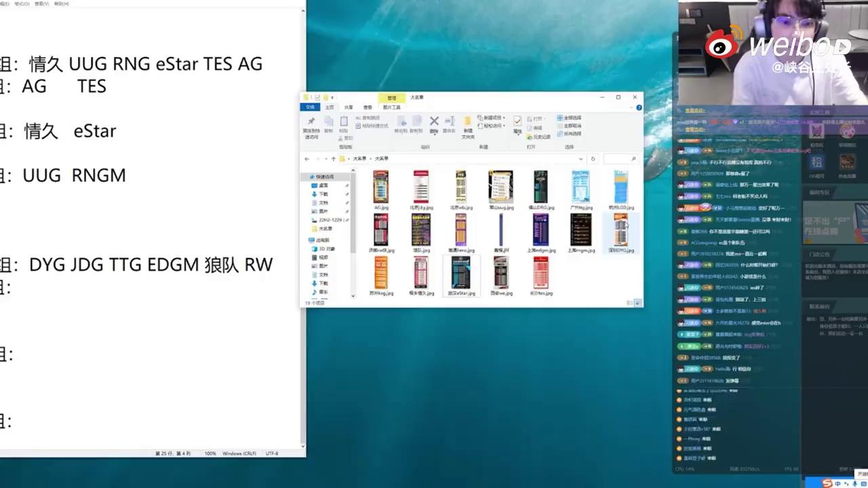Click the Copy to icon in ribbon

pos(416,125)
